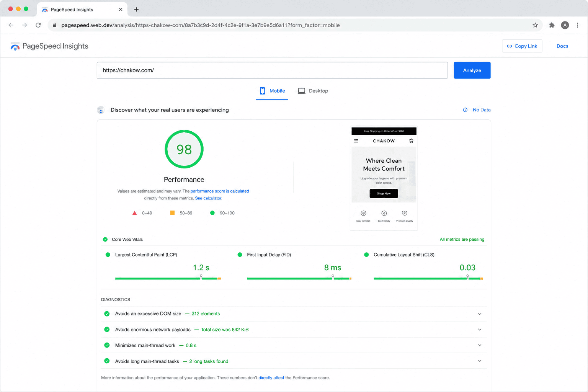Click the URL input field with chakow.com
Screen dimensions: 588x392
272,70
